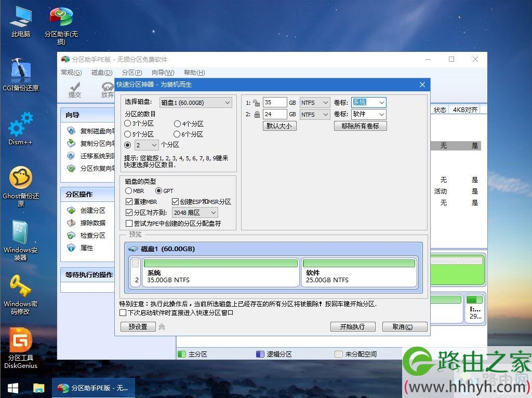Viewport: 532px width, 398px height.
Task: Click the 开始执行 button
Action: (353, 327)
